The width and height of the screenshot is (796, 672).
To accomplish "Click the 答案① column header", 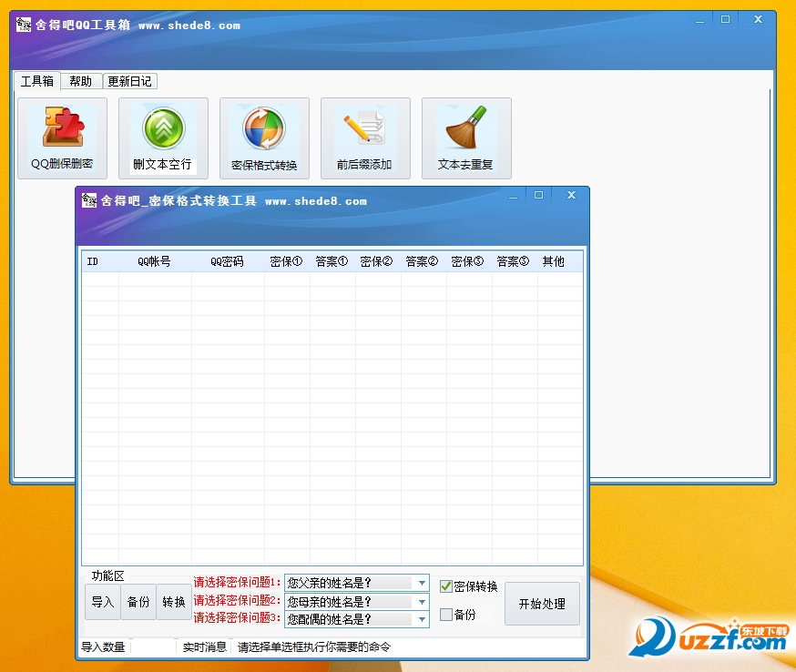I will tap(332, 261).
